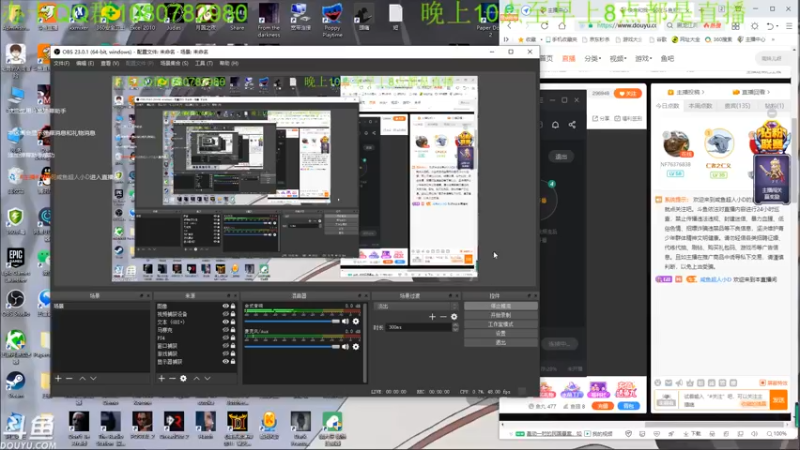Open the browser undo-close dropdown arrow
800x450 pixels.
(x=778, y=26)
